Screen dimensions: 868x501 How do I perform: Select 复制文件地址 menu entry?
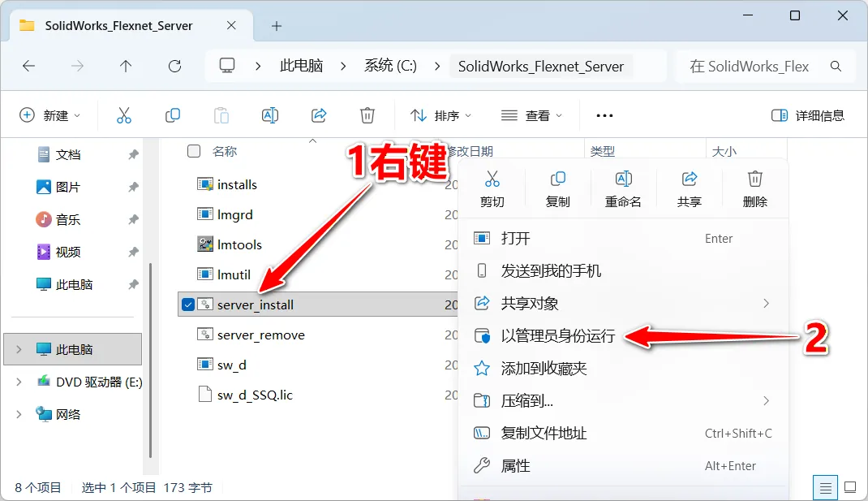(623, 434)
